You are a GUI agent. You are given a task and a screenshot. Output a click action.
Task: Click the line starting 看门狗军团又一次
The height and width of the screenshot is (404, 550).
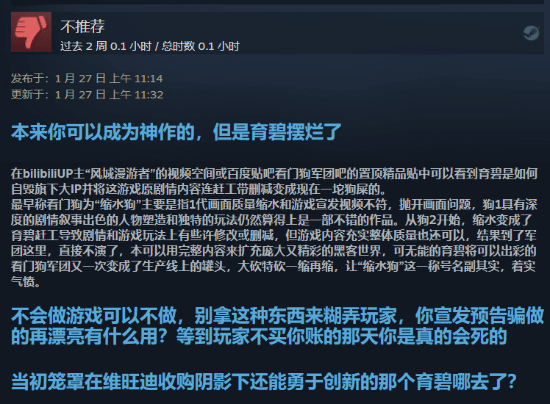coord(273,267)
